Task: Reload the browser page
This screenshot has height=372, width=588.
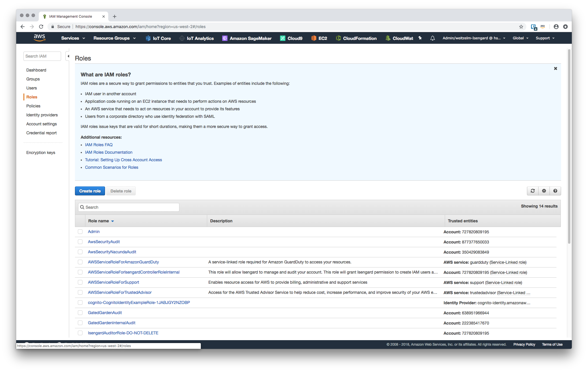Action: tap(41, 27)
